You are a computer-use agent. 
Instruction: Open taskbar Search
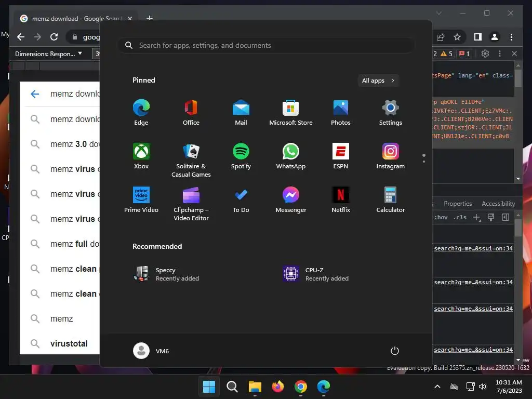pyautogui.click(x=232, y=387)
